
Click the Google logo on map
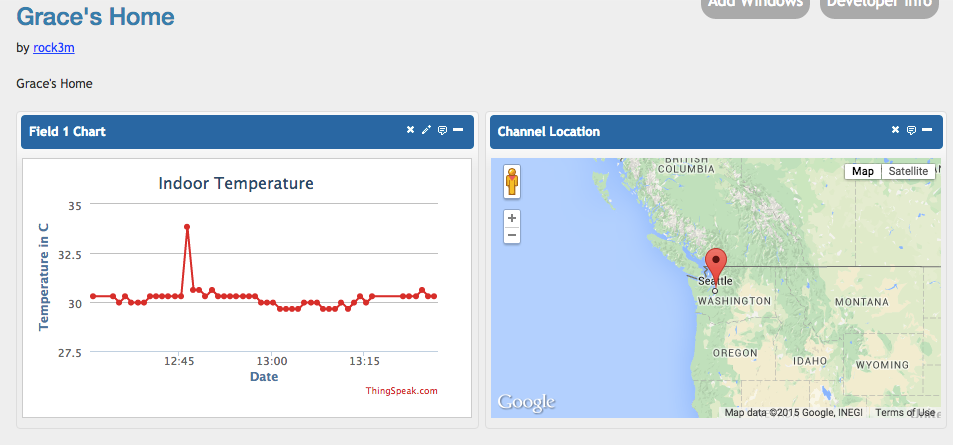click(x=526, y=402)
